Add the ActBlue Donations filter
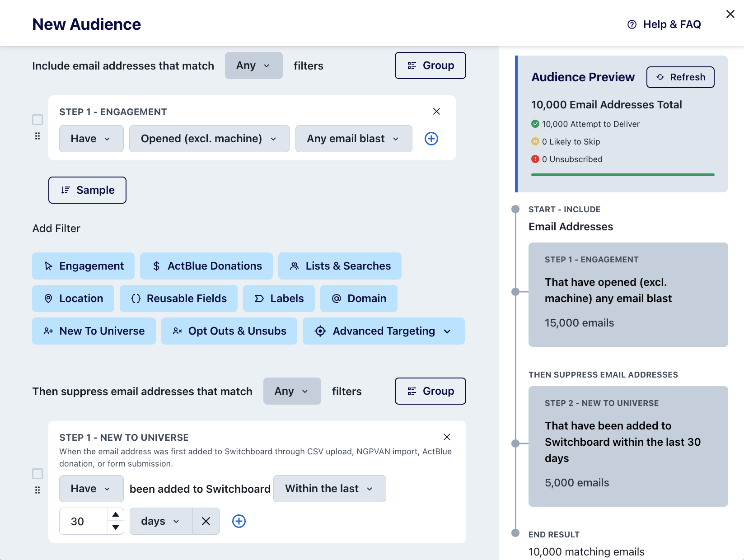The width and height of the screenshot is (744, 560). click(206, 266)
